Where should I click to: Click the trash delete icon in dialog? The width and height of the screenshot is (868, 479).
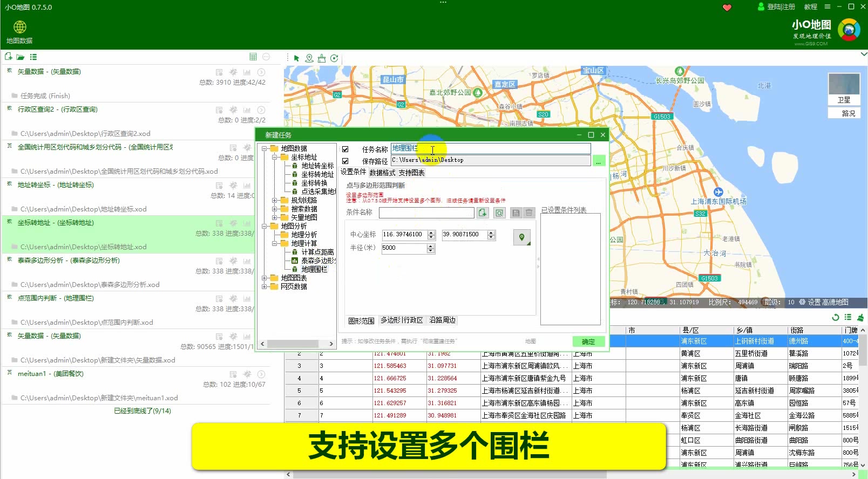pyautogui.click(x=529, y=213)
